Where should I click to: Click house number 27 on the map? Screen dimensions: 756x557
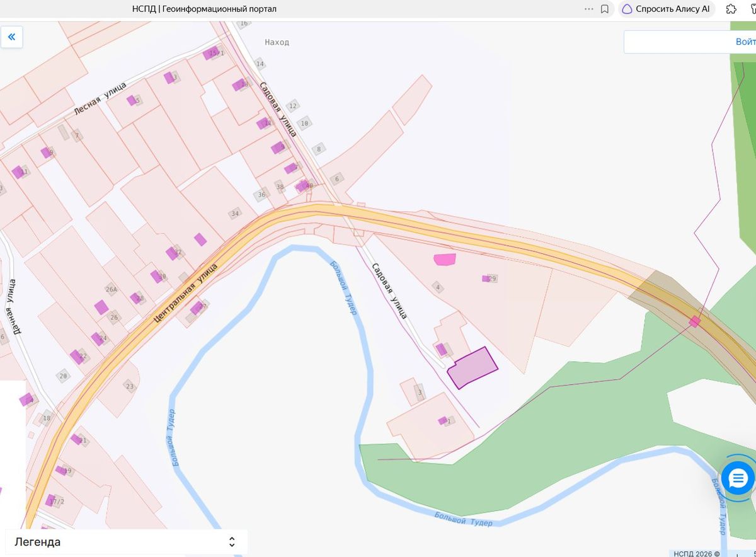tap(203, 307)
